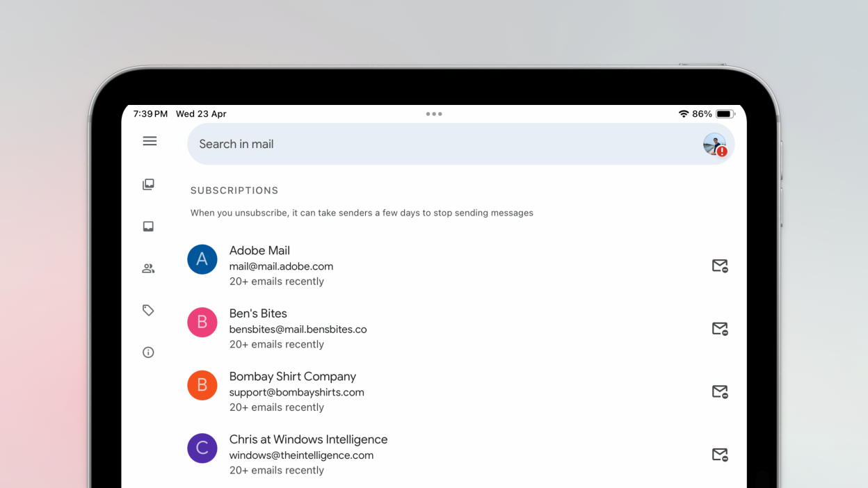Image resolution: width=868 pixels, height=488 pixels.
Task: Select Bombay Shirt Company sender name
Action: [x=292, y=376]
